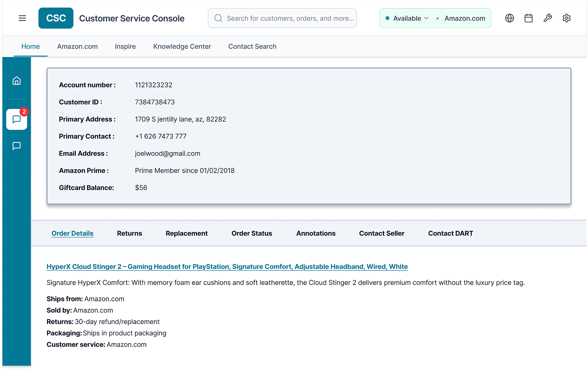Click email joelwood@gmail.com

point(168,154)
